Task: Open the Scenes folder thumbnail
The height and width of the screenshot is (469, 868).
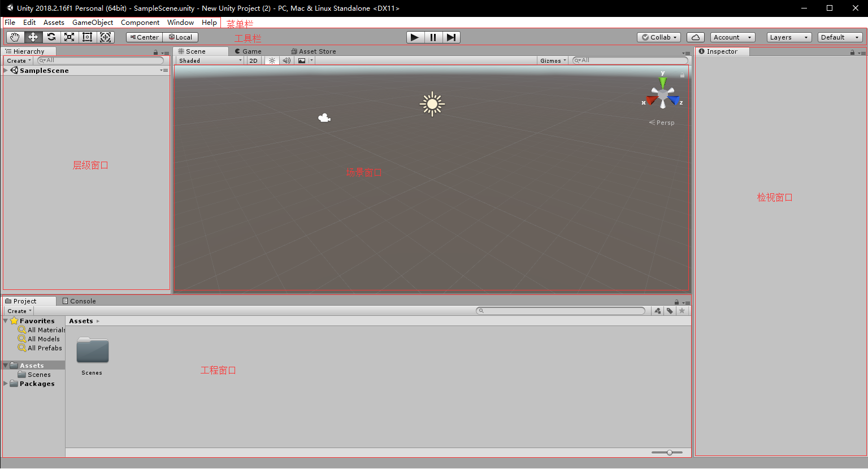Action: click(x=92, y=350)
